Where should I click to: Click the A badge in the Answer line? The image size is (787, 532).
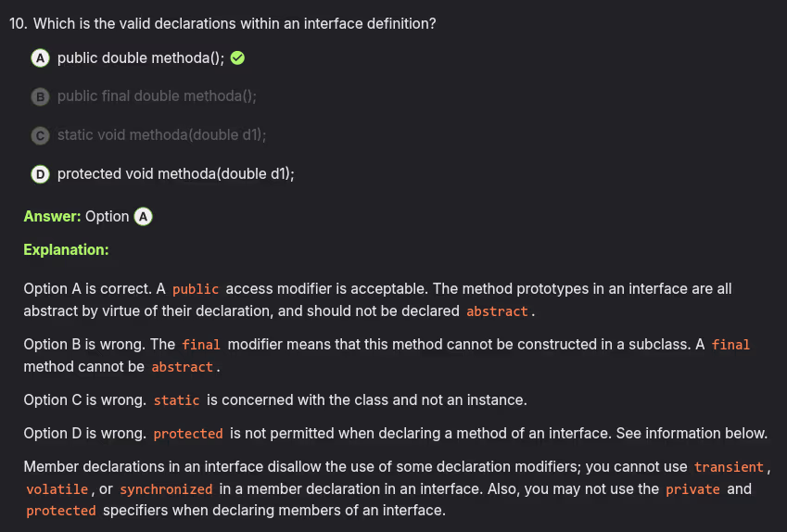coord(143,217)
